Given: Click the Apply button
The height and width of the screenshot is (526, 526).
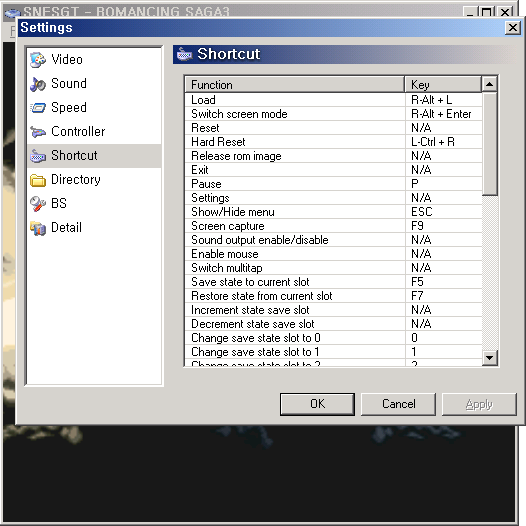Looking at the screenshot, I should pos(479,404).
